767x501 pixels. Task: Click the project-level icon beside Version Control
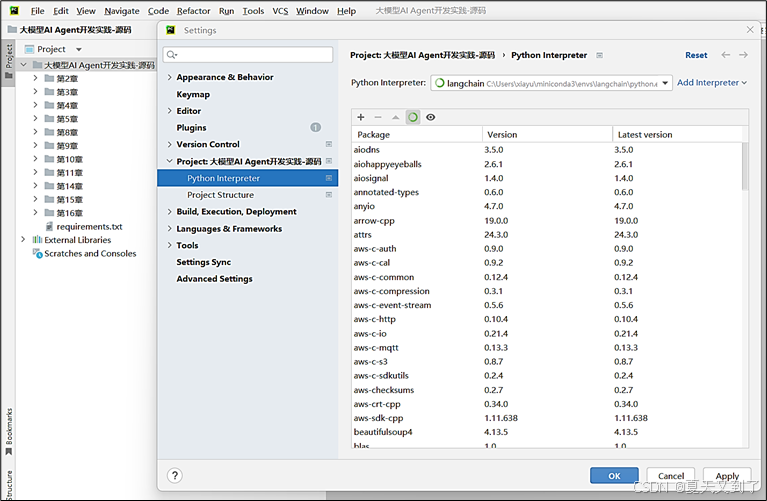[x=329, y=144]
